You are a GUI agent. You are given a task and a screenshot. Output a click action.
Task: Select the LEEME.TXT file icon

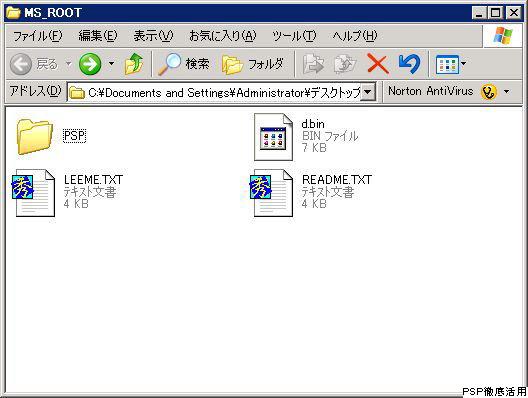[33, 193]
